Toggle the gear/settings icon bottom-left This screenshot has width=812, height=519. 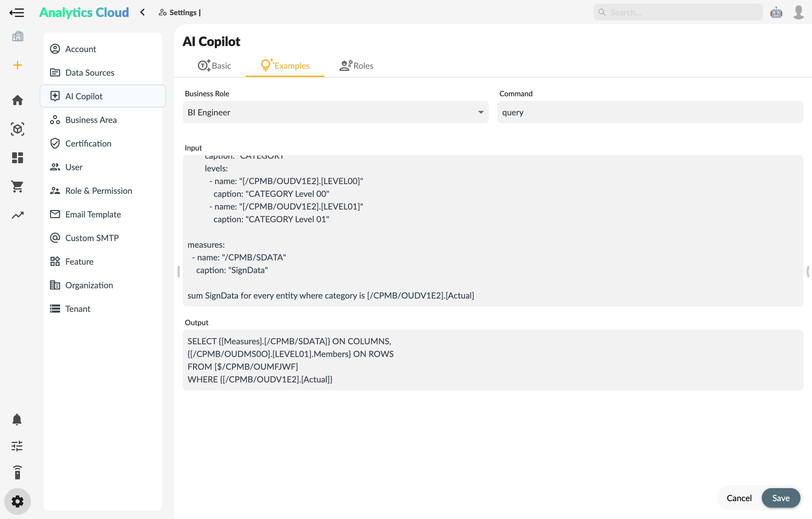(x=17, y=501)
